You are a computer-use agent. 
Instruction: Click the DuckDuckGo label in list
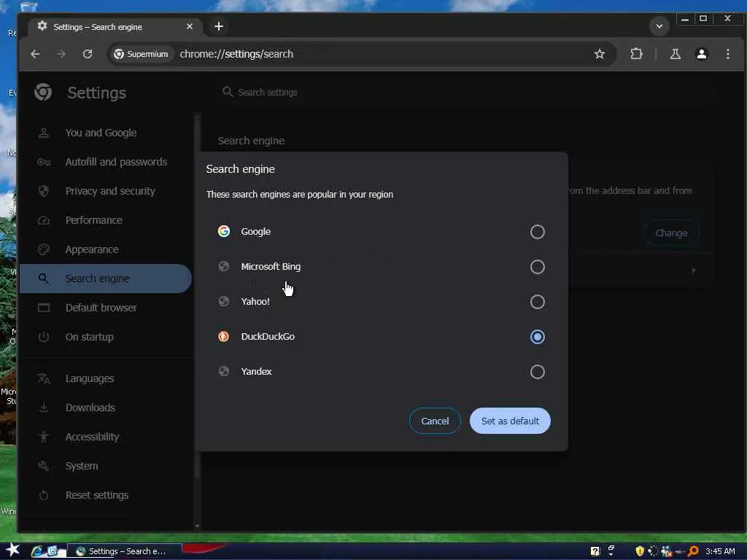tap(268, 337)
